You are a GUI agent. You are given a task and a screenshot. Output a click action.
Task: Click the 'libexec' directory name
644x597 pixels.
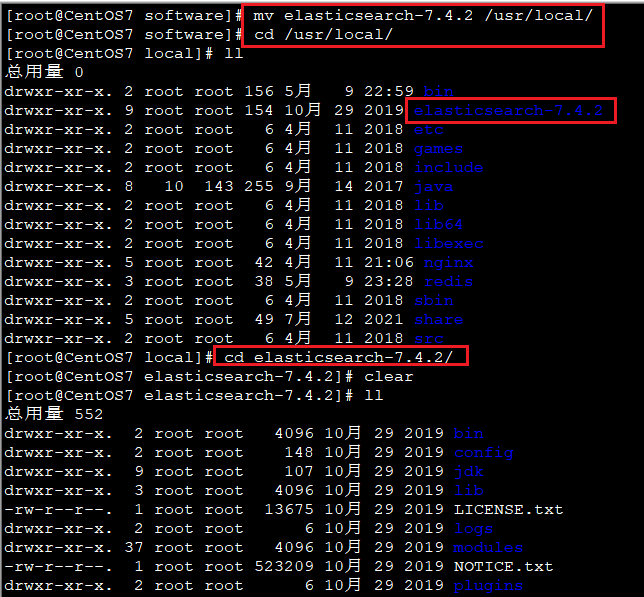448,243
